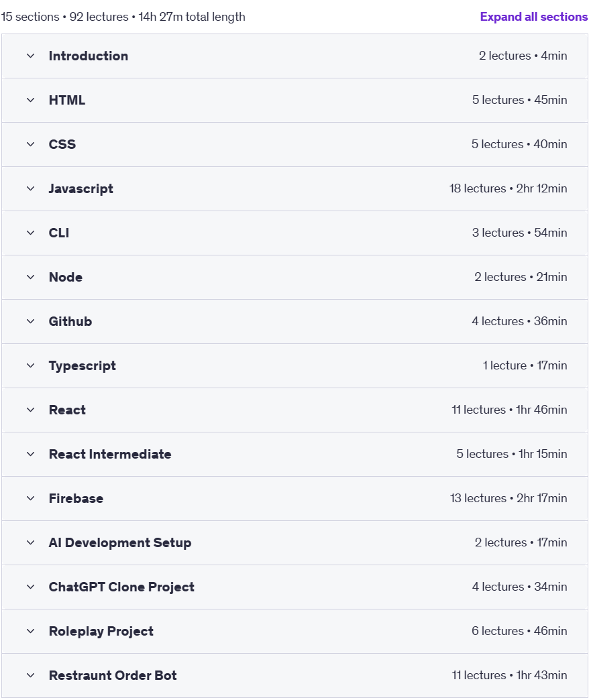Select the React section title

tap(67, 410)
